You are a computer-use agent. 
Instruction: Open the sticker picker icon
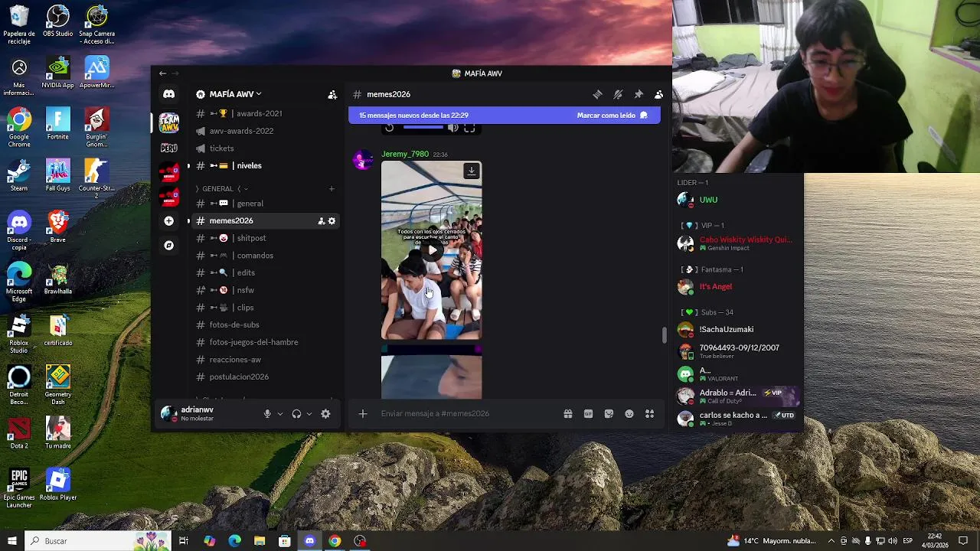click(609, 414)
